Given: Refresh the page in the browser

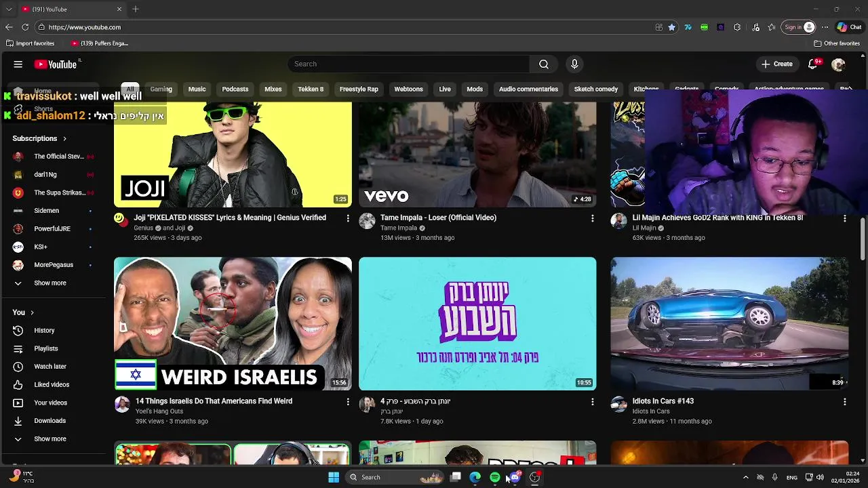Looking at the screenshot, I should (25, 27).
